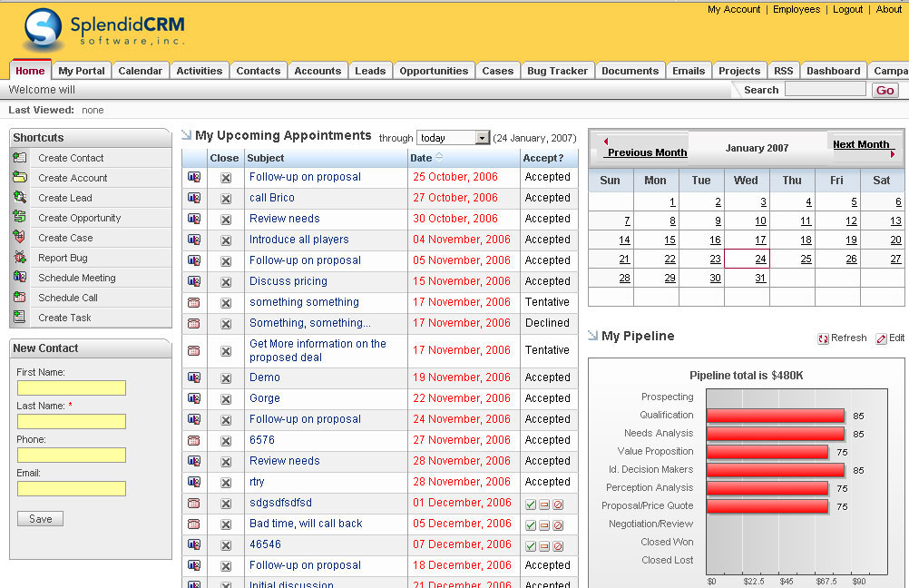
Task: Click the Qualification bar in pipeline chart
Action: pos(776,416)
